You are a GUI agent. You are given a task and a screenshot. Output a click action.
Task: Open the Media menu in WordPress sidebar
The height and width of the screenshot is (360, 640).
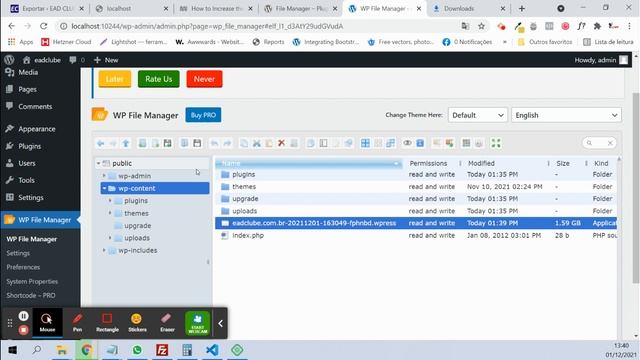(x=28, y=72)
